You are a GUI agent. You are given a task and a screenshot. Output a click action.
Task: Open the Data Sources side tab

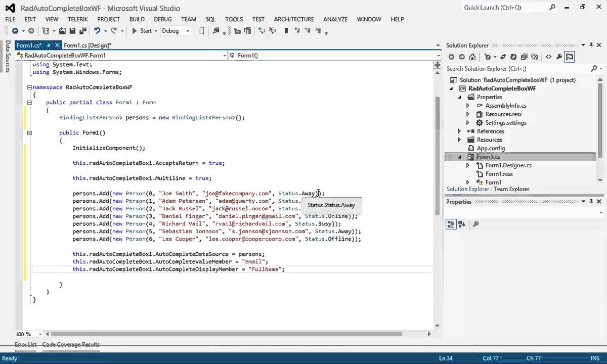coord(8,57)
